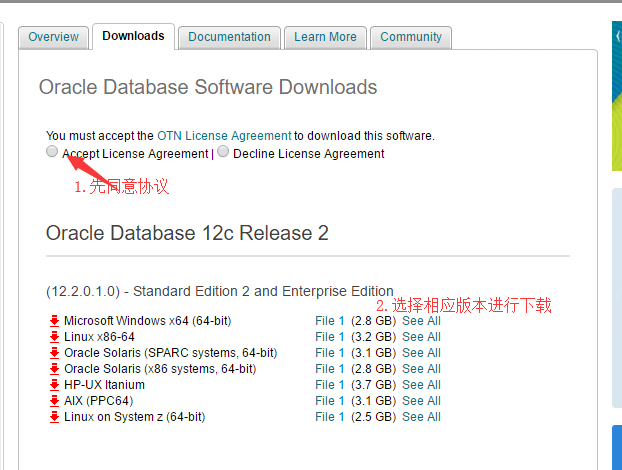622x470 pixels.
Task: Click the Oracle Solaris (x86 systems, 64-bit) label
Action: coord(160,369)
